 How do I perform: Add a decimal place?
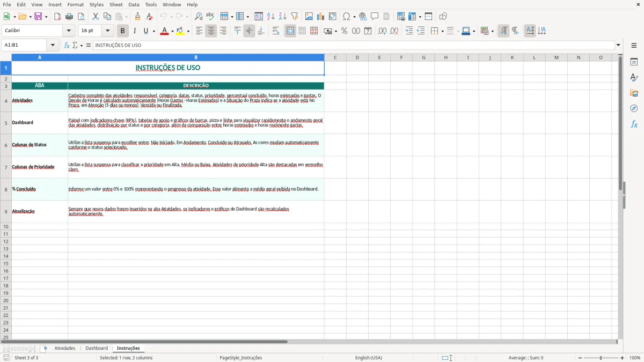382,31
